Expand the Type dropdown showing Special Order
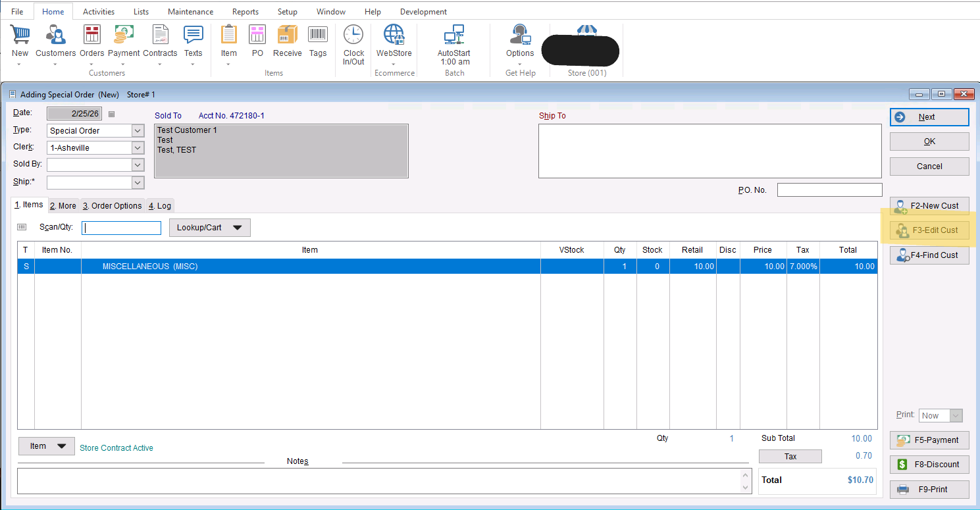Viewport: 980px width, 510px height. [138, 131]
